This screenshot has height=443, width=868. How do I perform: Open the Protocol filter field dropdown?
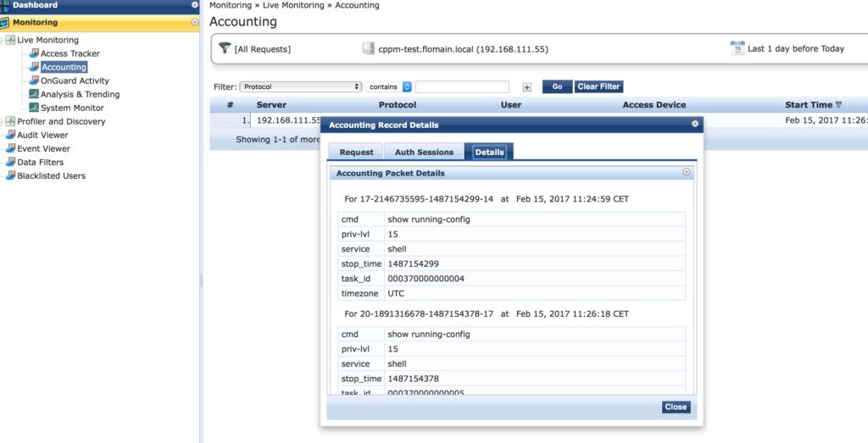coord(300,86)
